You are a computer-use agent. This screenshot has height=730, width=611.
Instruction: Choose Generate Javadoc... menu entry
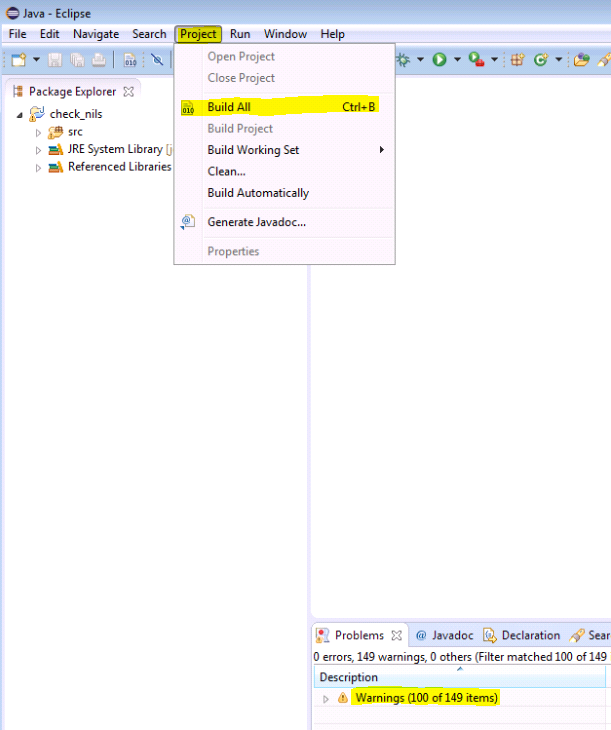(x=285, y=222)
